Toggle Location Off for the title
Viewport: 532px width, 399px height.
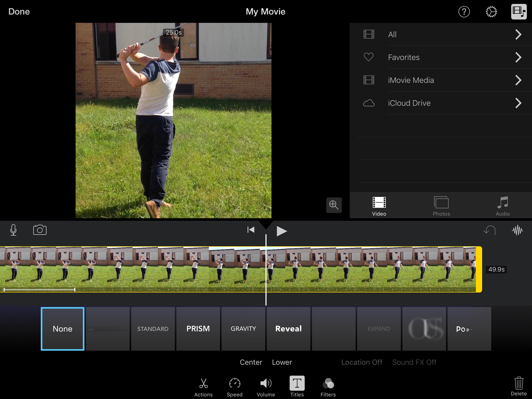362,362
